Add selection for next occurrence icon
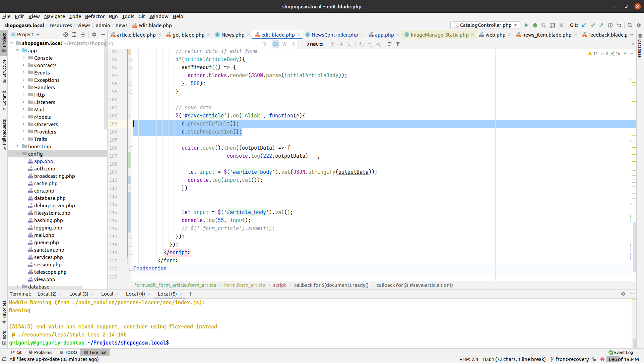The width and height of the screenshot is (644, 363). pos(361,44)
